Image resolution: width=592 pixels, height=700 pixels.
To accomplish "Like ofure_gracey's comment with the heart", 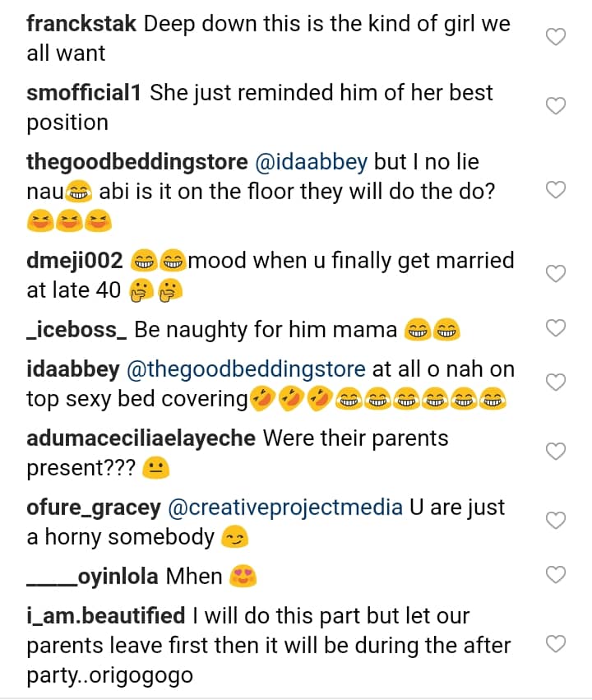I will (x=557, y=521).
